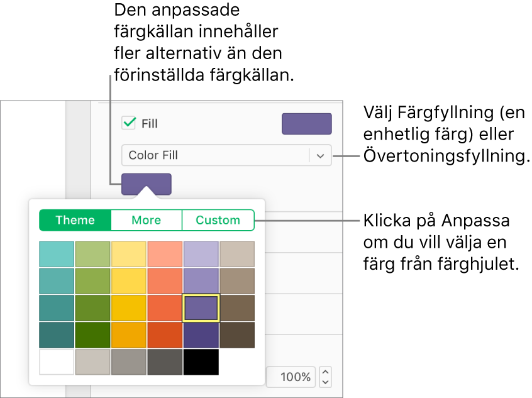Click the purple fill preview swatch beside Fill
This screenshot has width=532, height=398.
tap(306, 124)
